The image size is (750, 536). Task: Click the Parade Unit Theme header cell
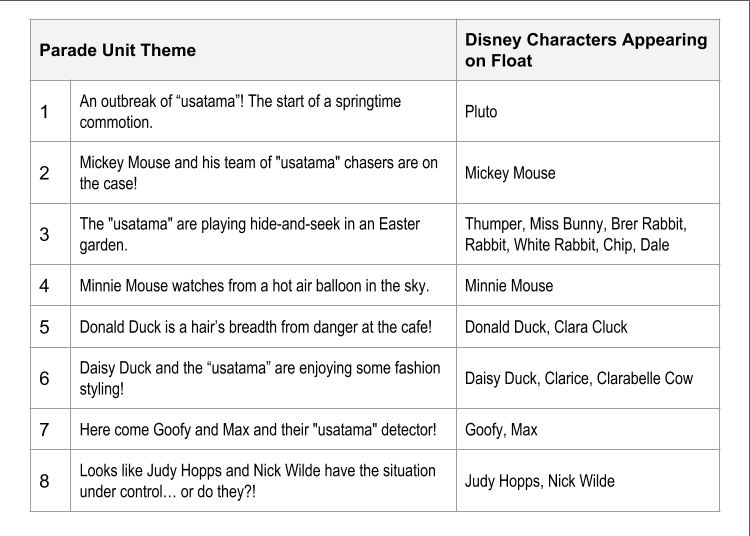[x=243, y=50]
